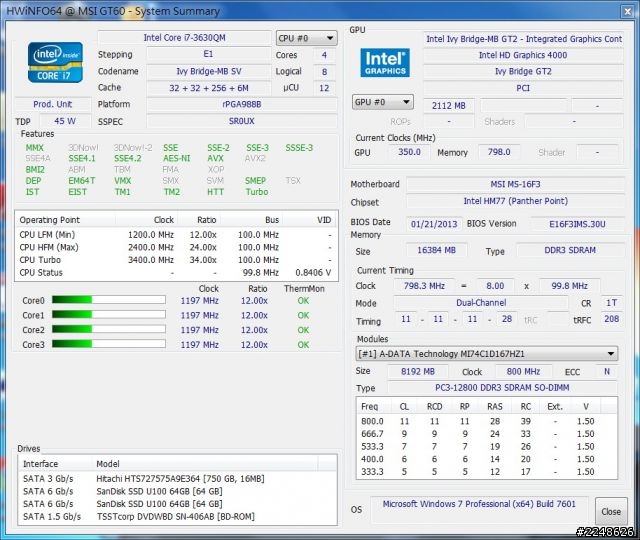The image size is (640, 540).
Task: Click the HTT feature flag
Action: (x=215, y=192)
